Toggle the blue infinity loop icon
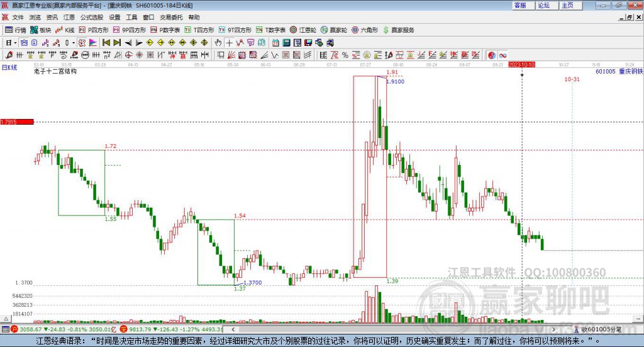The width and height of the screenshot is (644, 347). [x=502, y=55]
